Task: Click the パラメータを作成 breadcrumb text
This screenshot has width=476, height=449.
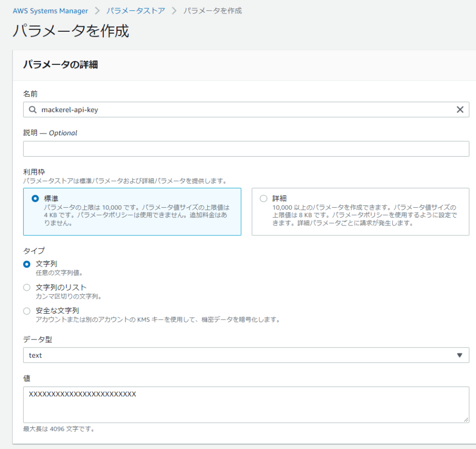Action: pos(213,11)
